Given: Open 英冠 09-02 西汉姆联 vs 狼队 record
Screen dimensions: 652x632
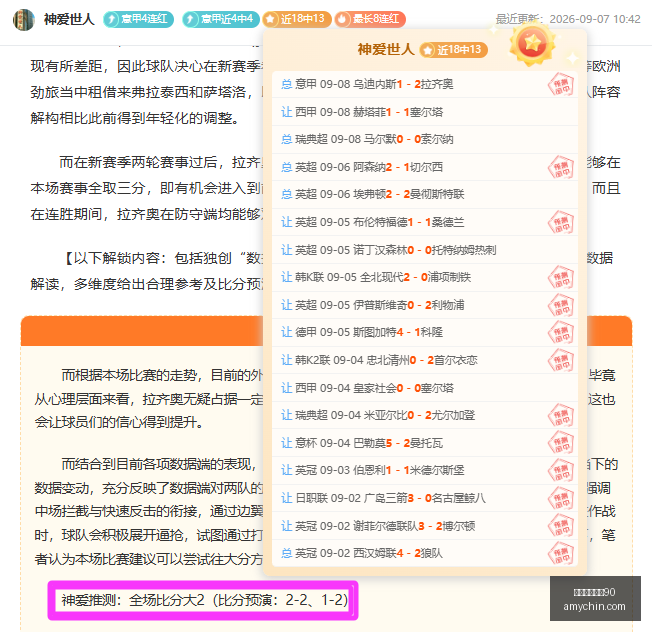Looking at the screenshot, I should [425, 553].
